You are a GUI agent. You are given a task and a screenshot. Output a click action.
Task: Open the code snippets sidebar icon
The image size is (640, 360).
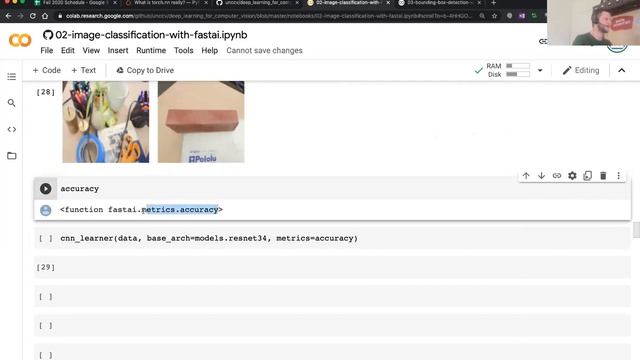[11, 129]
